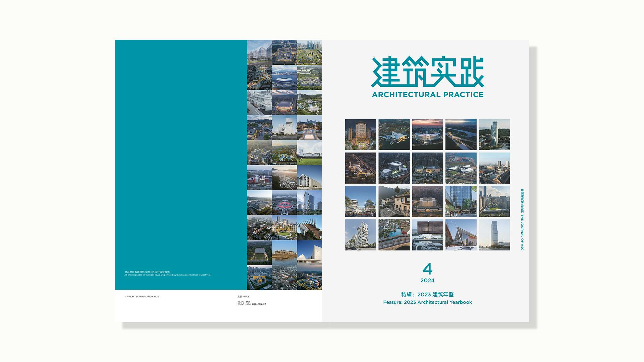Select the sunset-sky stadium photo on the front cover
The height and width of the screenshot is (362, 644).
coord(427,134)
